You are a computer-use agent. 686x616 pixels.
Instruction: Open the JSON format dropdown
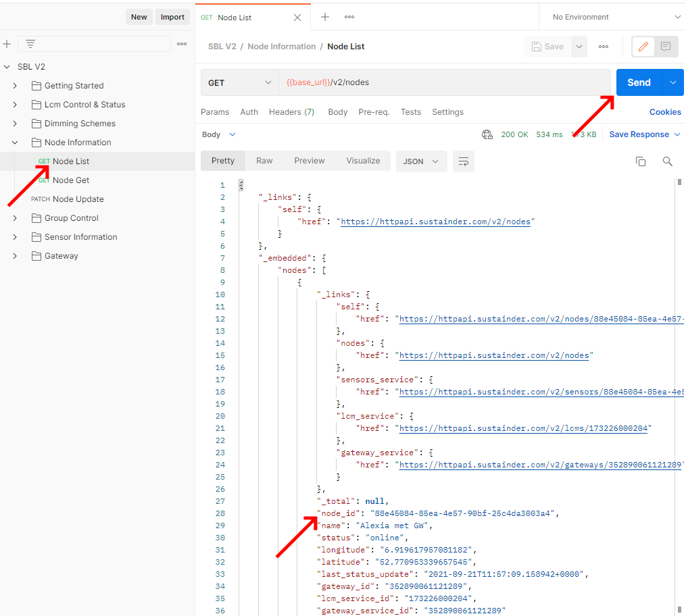pos(420,161)
